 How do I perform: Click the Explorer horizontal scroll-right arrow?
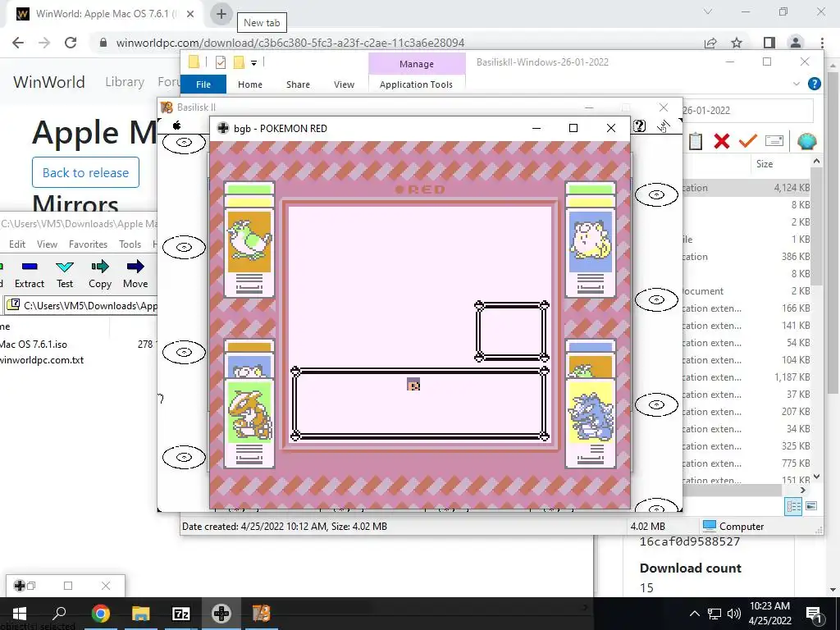(802, 490)
